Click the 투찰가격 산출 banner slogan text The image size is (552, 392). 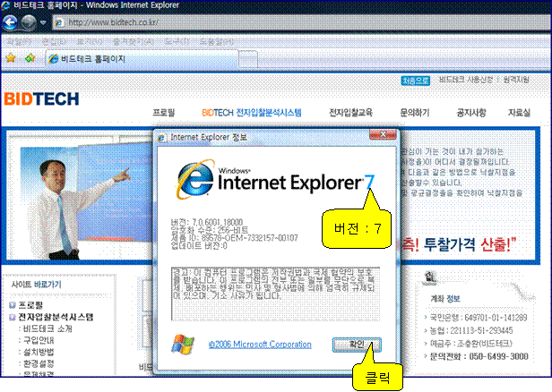point(459,244)
